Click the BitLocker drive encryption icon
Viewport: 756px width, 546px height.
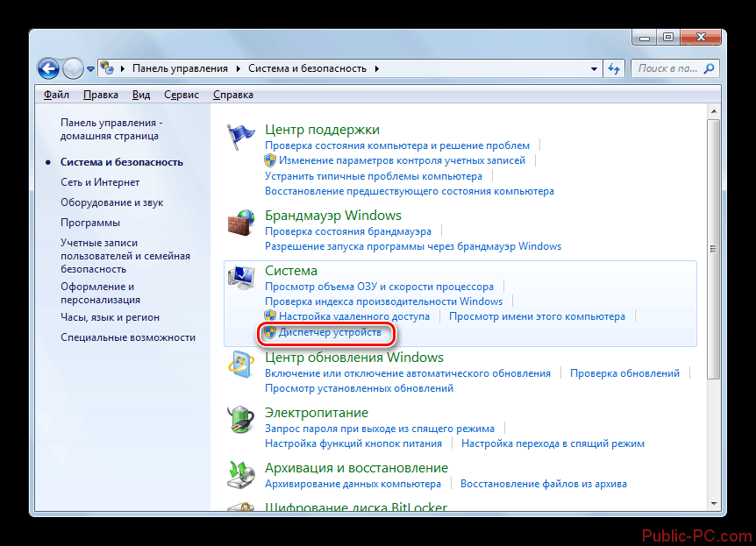(x=240, y=507)
